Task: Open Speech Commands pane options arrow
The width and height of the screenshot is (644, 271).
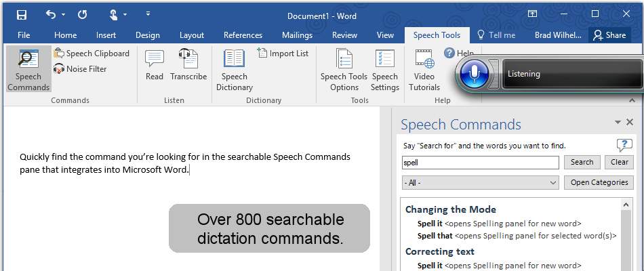Action: (618, 123)
